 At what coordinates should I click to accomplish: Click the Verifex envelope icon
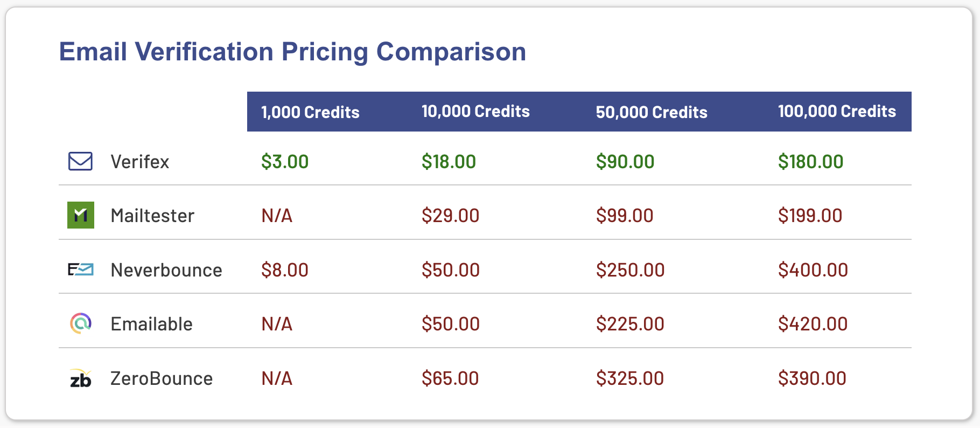point(80,161)
